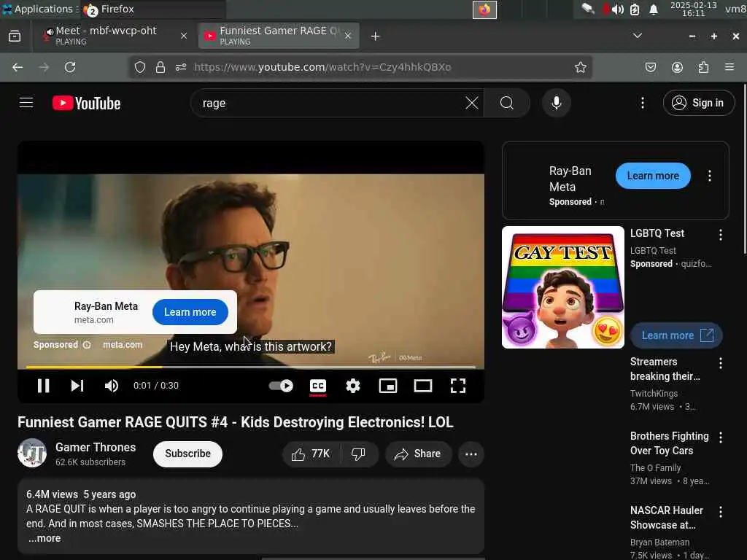
Task: Go to YouTube home via logo
Action: [87, 103]
